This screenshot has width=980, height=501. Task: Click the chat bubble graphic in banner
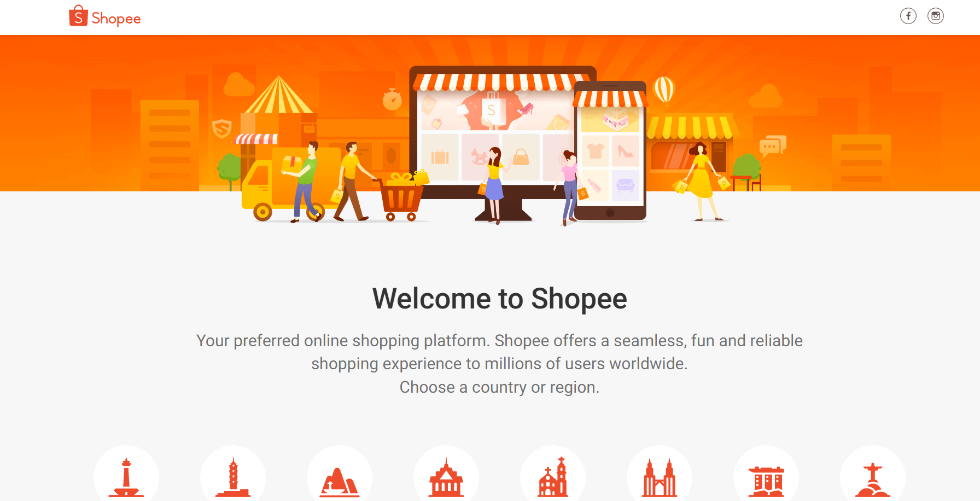pyautogui.click(x=773, y=145)
